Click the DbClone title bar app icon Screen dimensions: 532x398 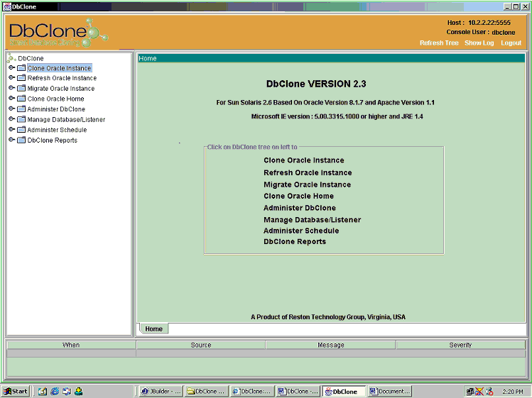(x=7, y=6)
